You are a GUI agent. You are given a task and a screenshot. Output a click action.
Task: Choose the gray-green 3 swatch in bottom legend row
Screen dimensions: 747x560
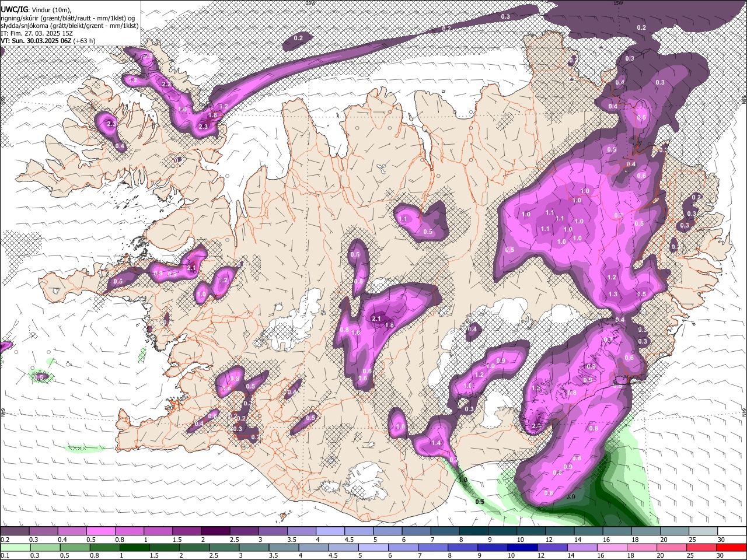pyautogui.click(x=253, y=547)
